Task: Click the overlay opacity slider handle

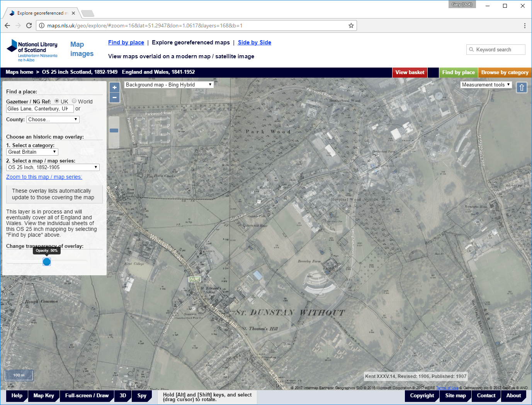Action: [x=47, y=262]
